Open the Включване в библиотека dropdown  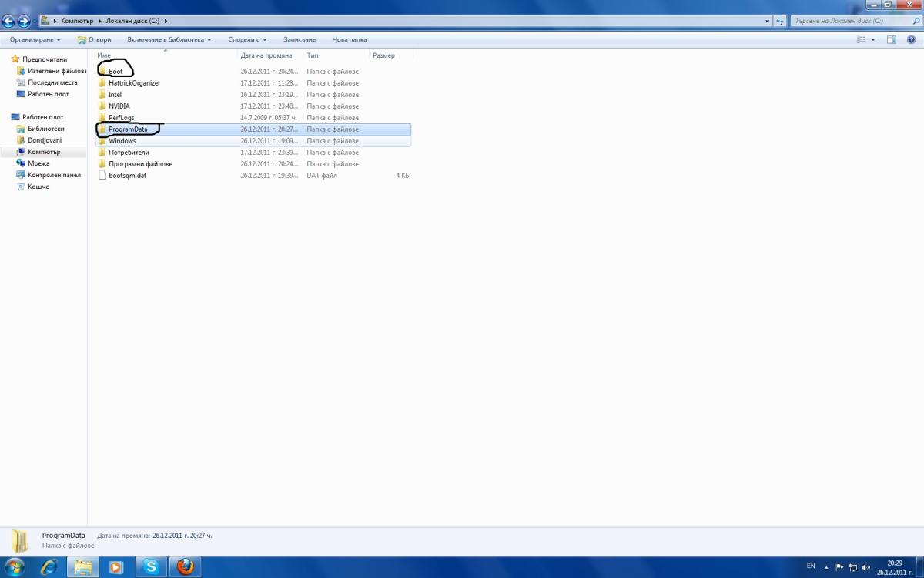coord(169,39)
